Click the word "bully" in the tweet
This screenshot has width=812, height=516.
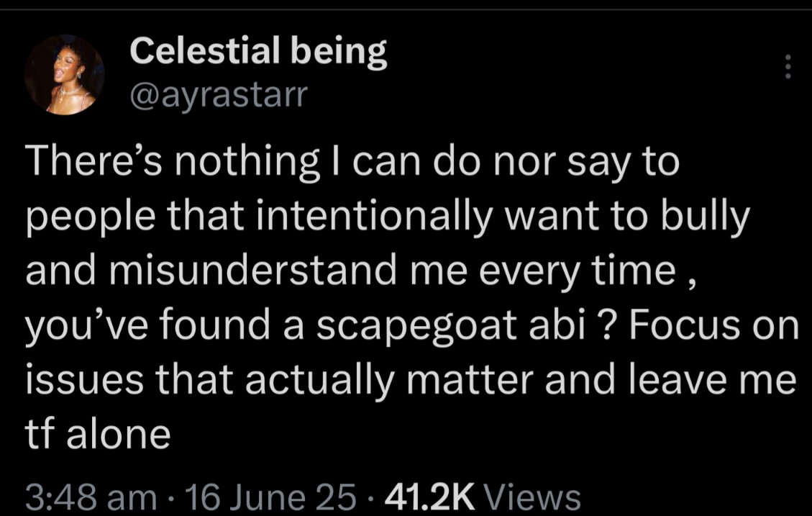708,218
